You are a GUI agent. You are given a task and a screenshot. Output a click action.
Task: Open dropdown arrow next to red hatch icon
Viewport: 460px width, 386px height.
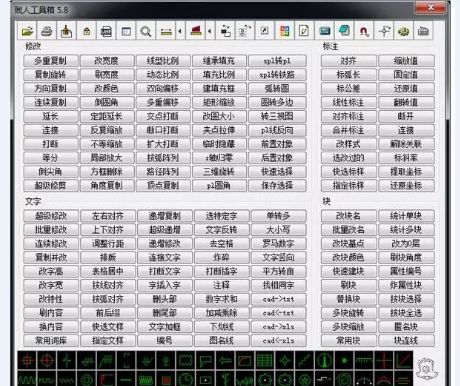(x=210, y=31)
